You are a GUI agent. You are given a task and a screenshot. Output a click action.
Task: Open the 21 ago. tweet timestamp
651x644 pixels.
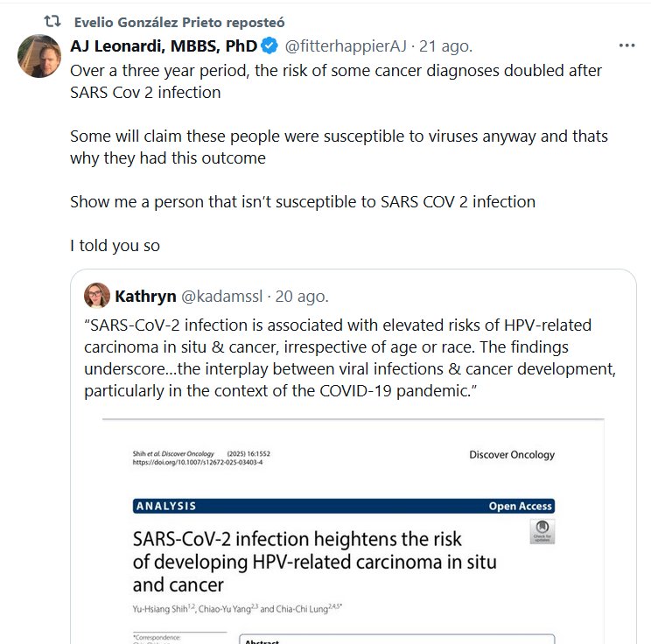coord(446,46)
